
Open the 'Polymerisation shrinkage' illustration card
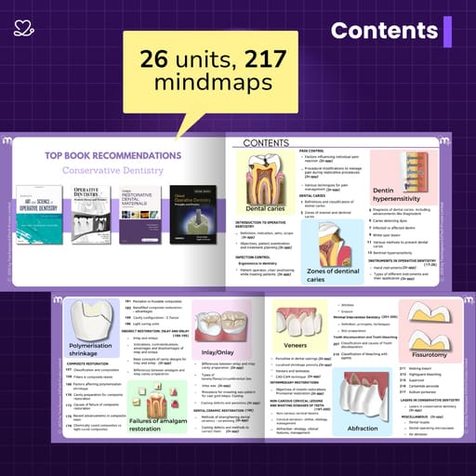click(x=92, y=328)
